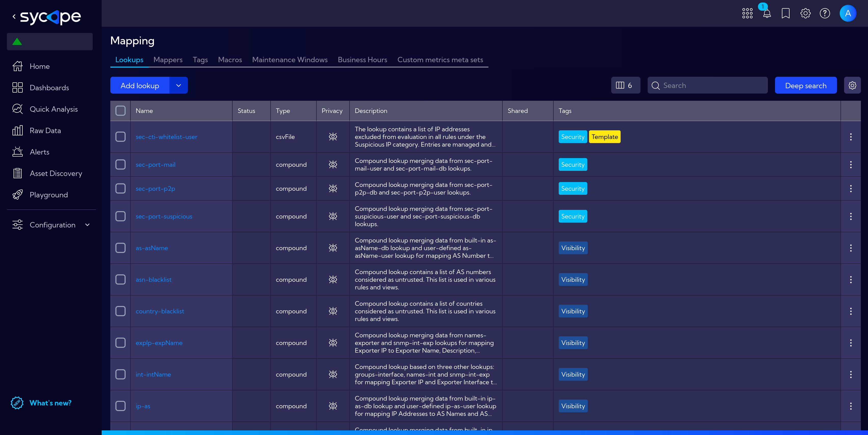
Task: Switch to the Macros tab
Action: click(230, 60)
